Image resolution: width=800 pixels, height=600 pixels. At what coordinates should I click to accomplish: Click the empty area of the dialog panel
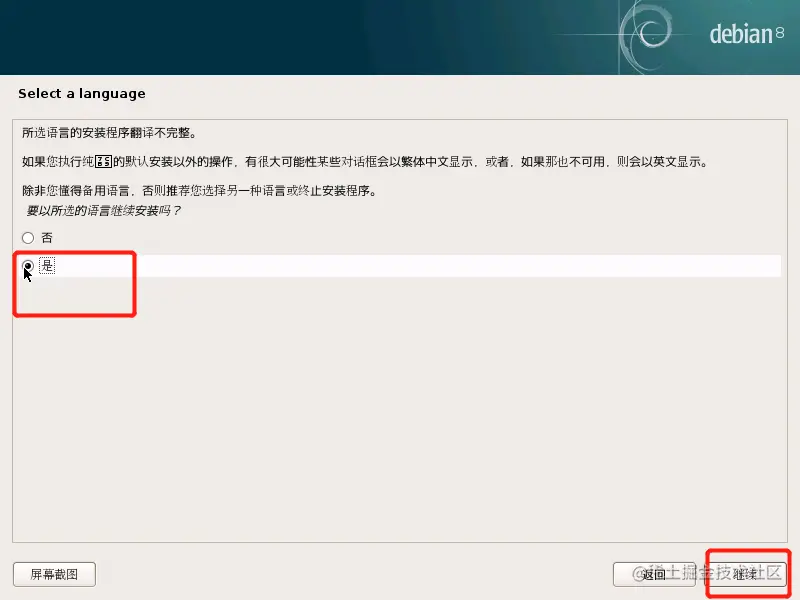pos(400,408)
